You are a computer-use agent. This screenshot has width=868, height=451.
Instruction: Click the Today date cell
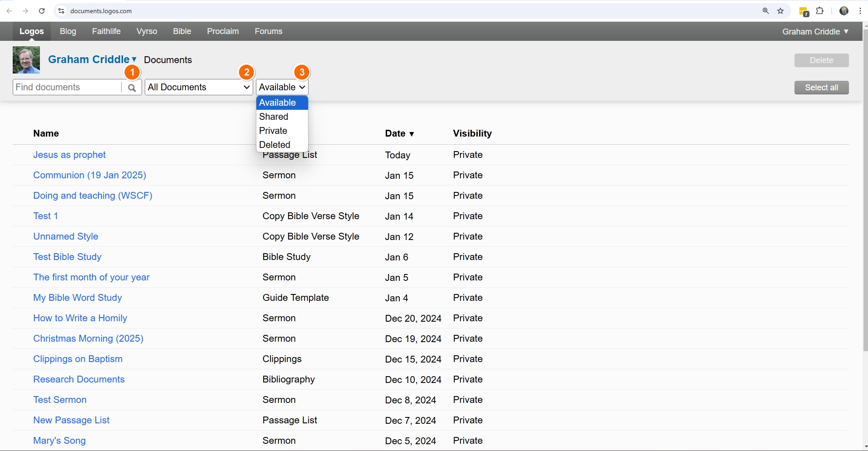pyautogui.click(x=398, y=155)
